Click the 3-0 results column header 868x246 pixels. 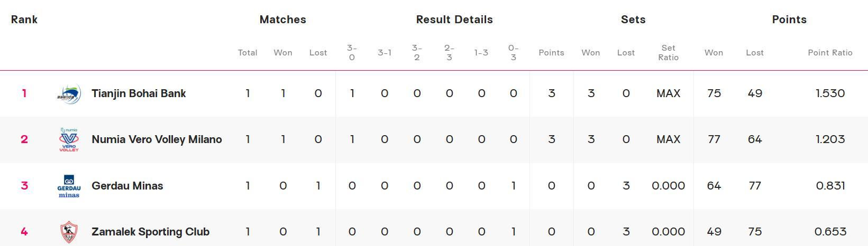pos(352,52)
